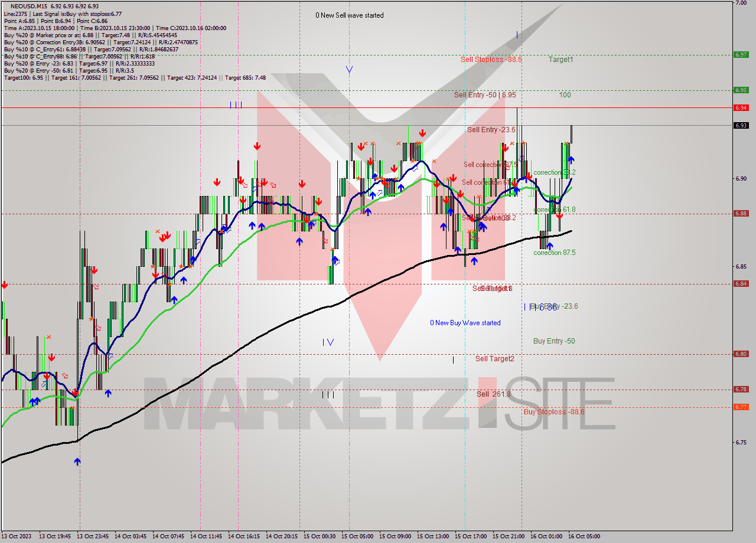
Task: Select the '0 New Sell wave started' label
Action: coord(349,15)
